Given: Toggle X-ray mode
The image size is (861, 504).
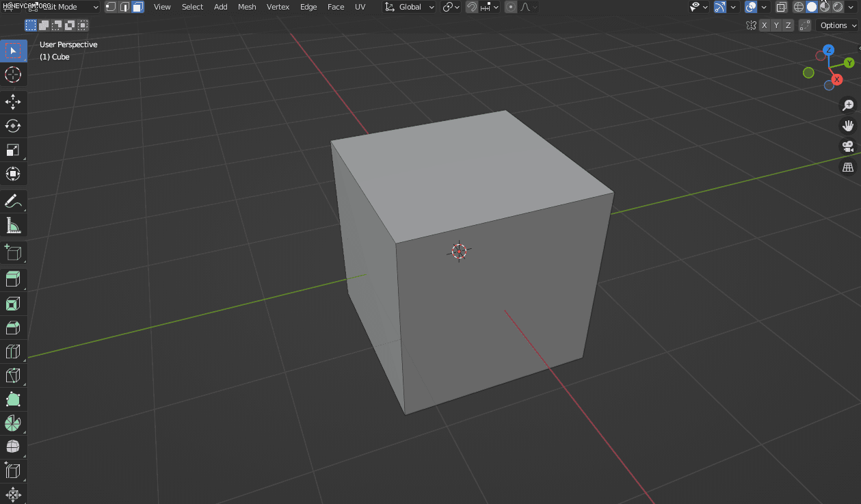Looking at the screenshot, I should (781, 7).
